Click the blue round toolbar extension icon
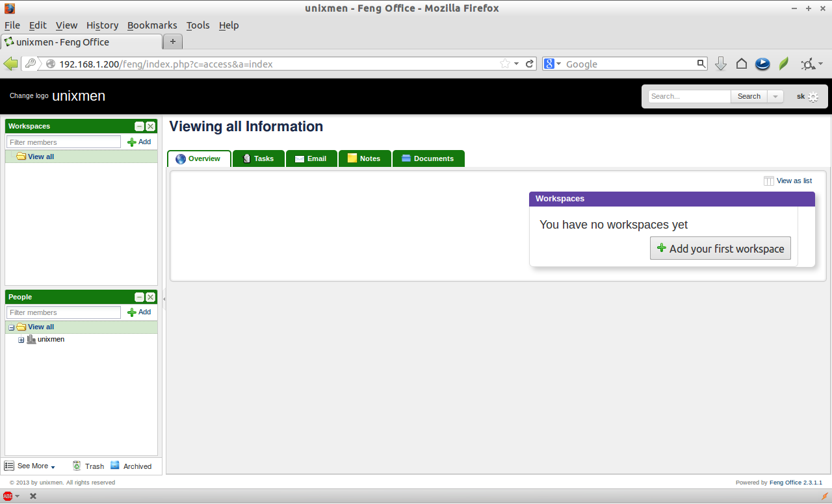 coord(762,64)
